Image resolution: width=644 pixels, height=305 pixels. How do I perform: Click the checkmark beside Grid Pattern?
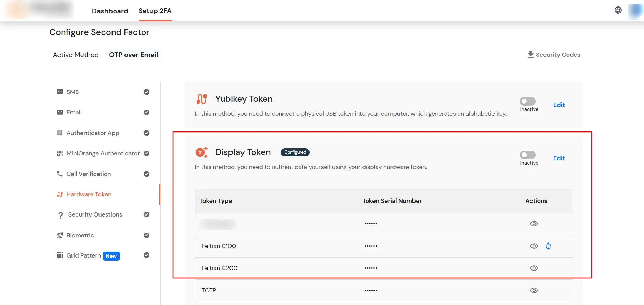147,255
